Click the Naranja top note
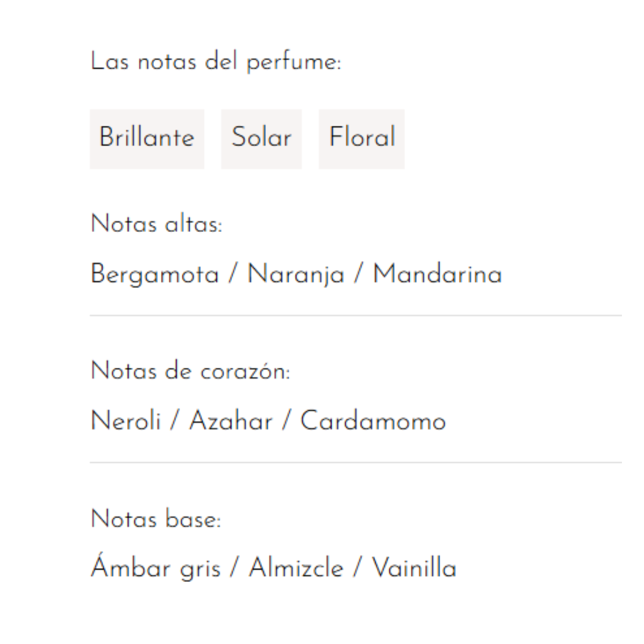The width and height of the screenshot is (644, 644). click(x=296, y=275)
